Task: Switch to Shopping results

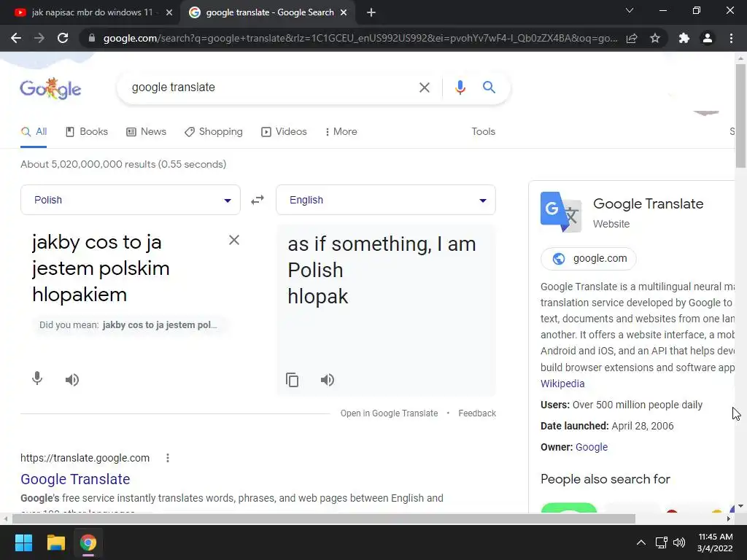Action: pyautogui.click(x=214, y=132)
